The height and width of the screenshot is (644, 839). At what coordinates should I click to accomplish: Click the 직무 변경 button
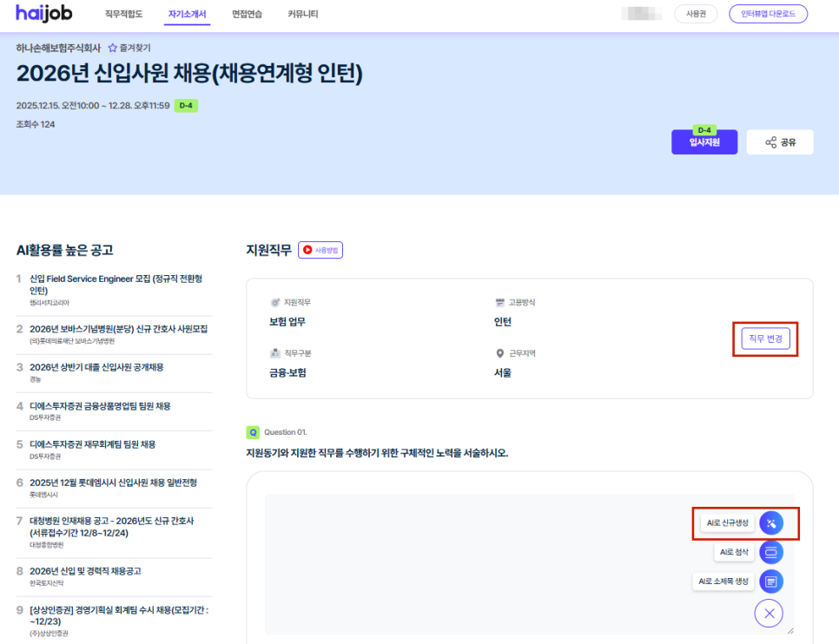pos(765,338)
